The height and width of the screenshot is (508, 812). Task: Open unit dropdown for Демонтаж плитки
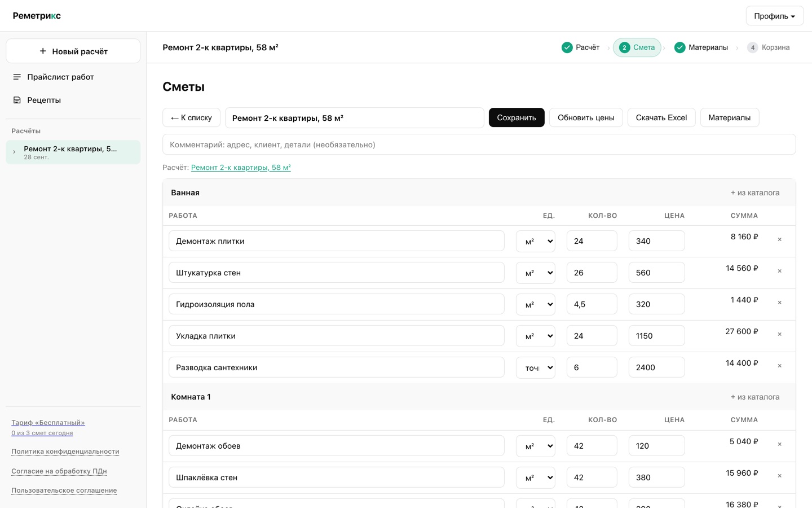[536, 241]
